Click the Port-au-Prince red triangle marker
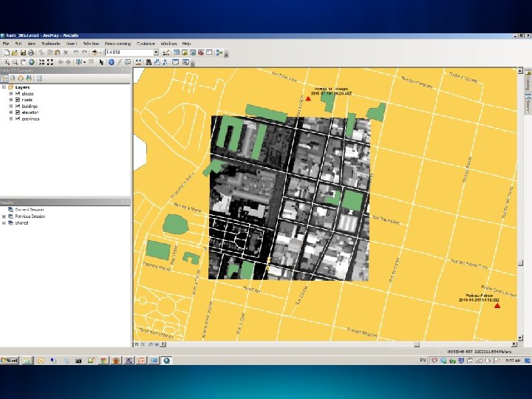Screen dimensions: 532x399 coord(497,306)
